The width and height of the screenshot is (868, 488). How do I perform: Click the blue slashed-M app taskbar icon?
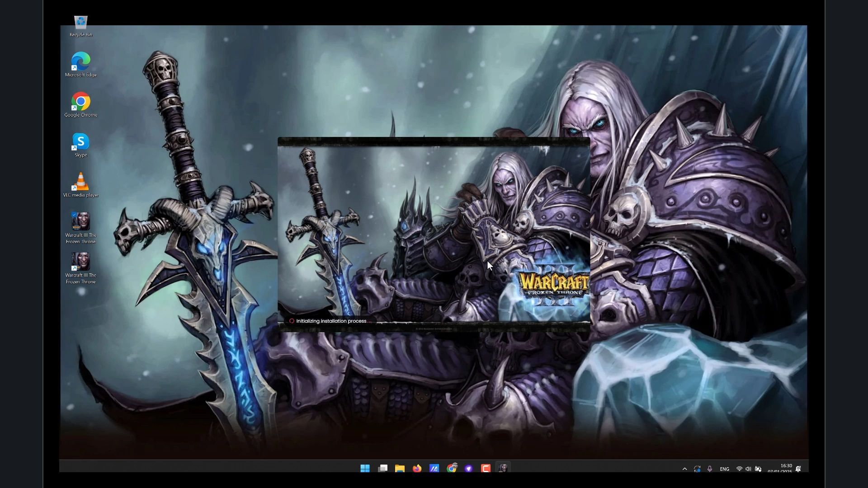[x=434, y=468]
